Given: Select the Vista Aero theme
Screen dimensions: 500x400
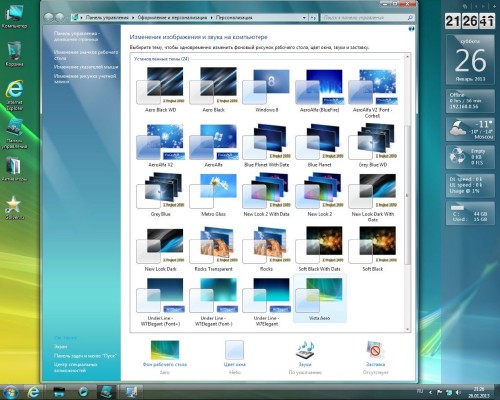Looking at the screenshot, I should [x=319, y=298].
